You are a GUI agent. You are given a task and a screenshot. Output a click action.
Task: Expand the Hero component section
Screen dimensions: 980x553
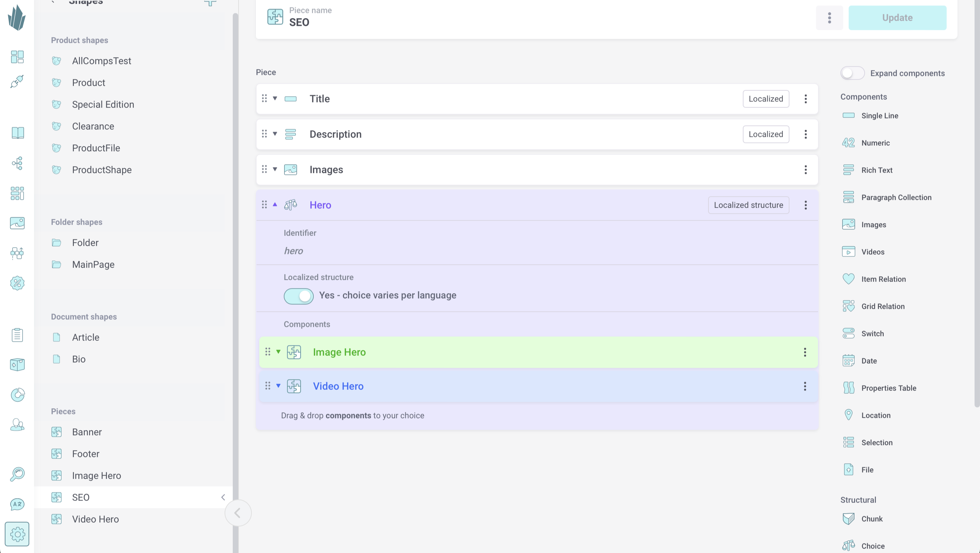tap(275, 205)
